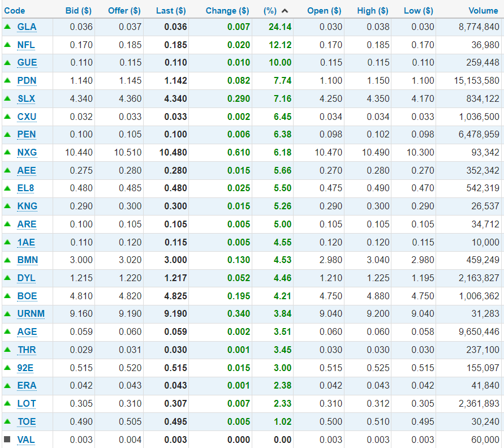Sort table by Open ($) header
The width and height of the screenshot is (504, 448).
324,11
